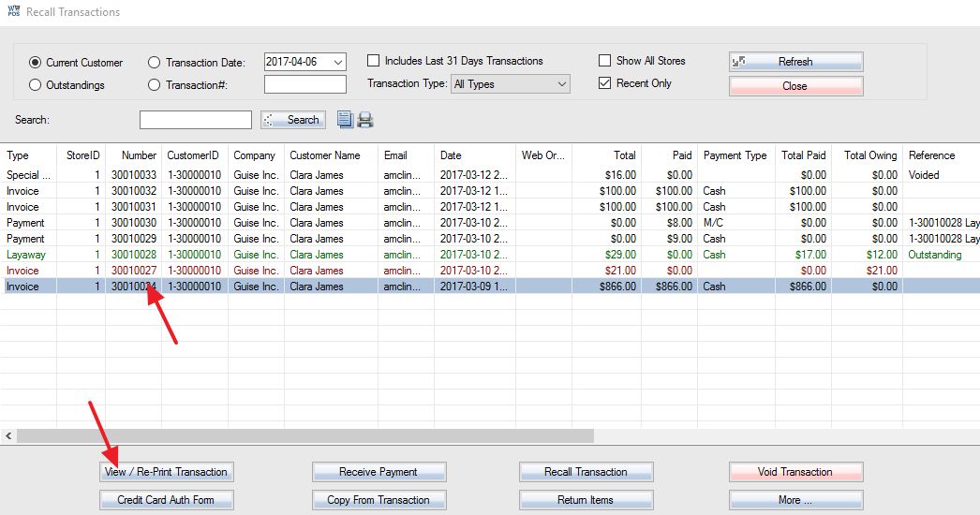Click the WP POS app icon in title bar
The height and width of the screenshot is (515, 980).
[13, 10]
